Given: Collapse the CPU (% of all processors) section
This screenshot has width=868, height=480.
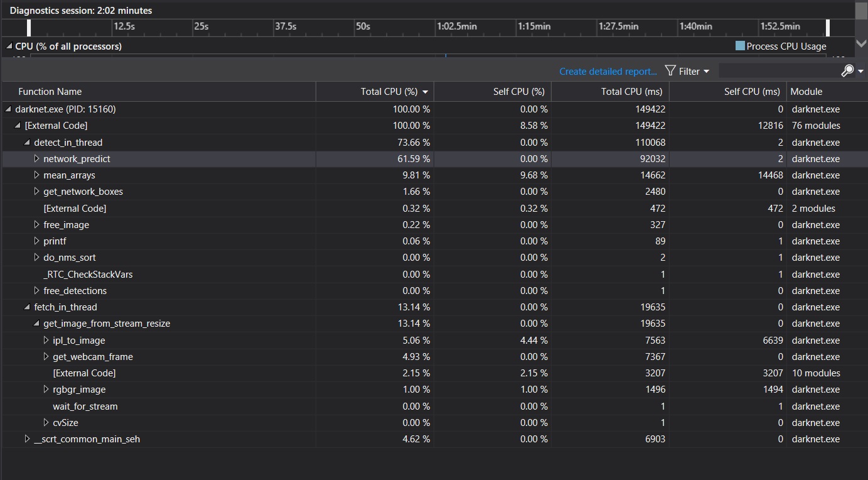Looking at the screenshot, I should pyautogui.click(x=8, y=46).
